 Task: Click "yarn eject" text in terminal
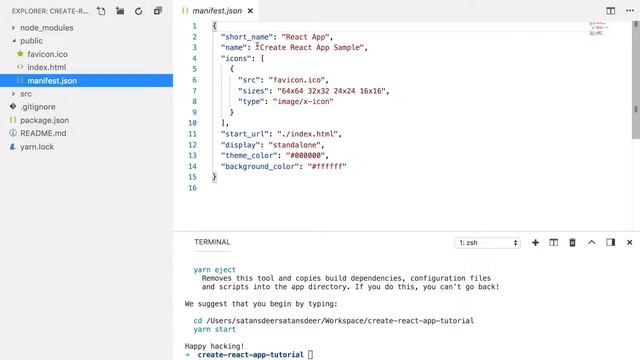(215, 270)
